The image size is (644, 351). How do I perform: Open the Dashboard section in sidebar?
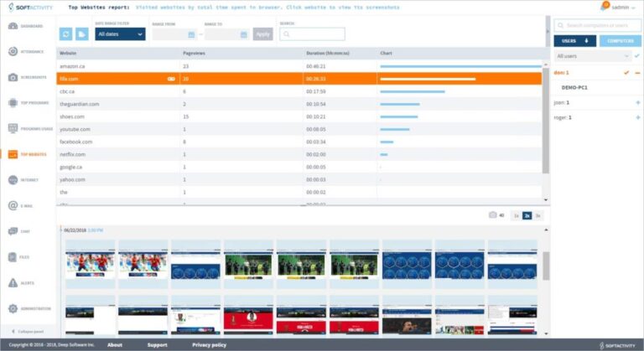(x=25, y=26)
